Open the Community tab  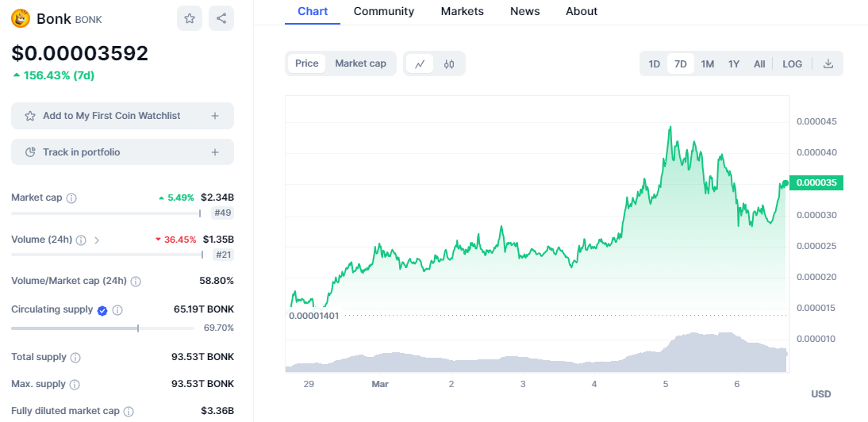(x=384, y=11)
